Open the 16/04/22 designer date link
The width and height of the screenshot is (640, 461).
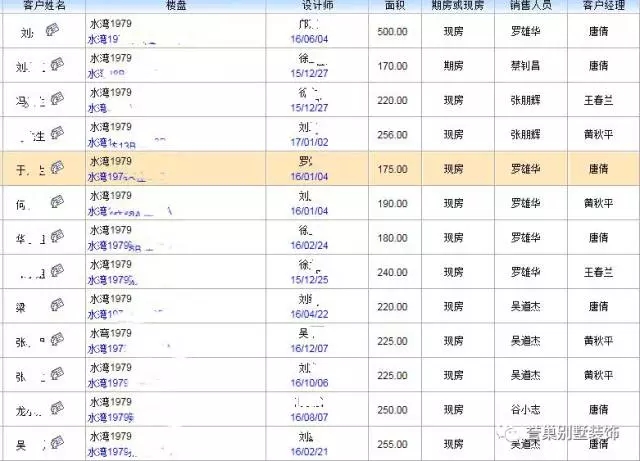310,313
